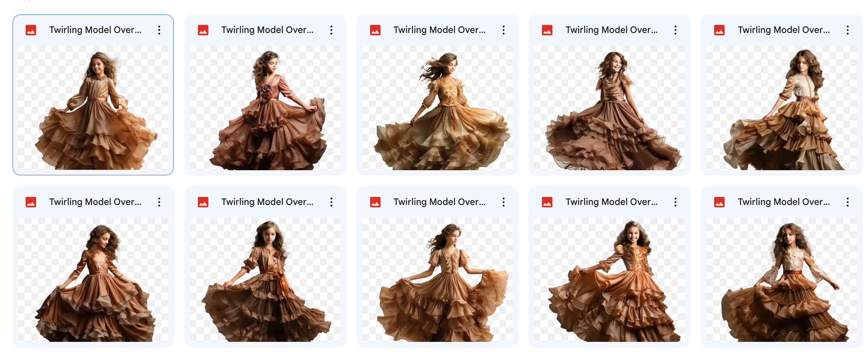Open the first Twirling Model Overlay thumbnail
Screen dimensions: 868x352
[x=94, y=109]
